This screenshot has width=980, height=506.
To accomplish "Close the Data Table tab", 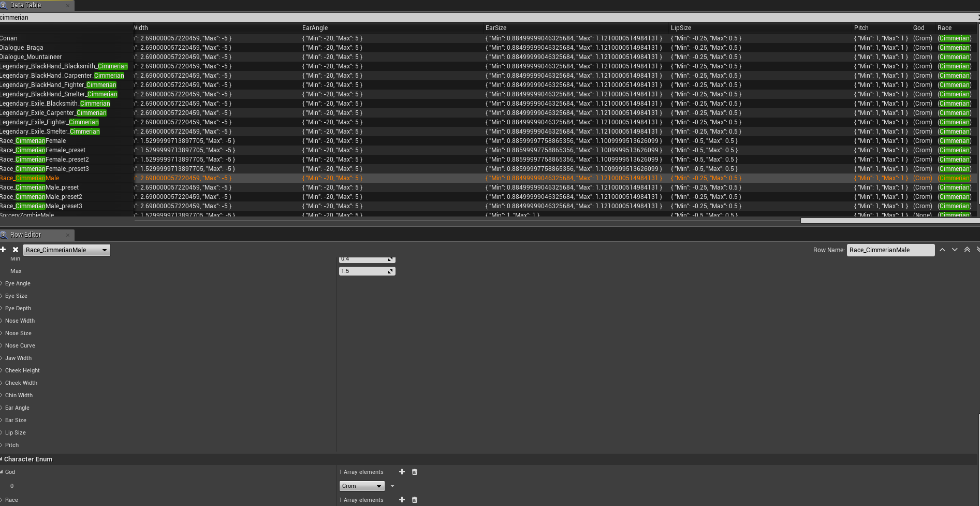I will point(68,6).
